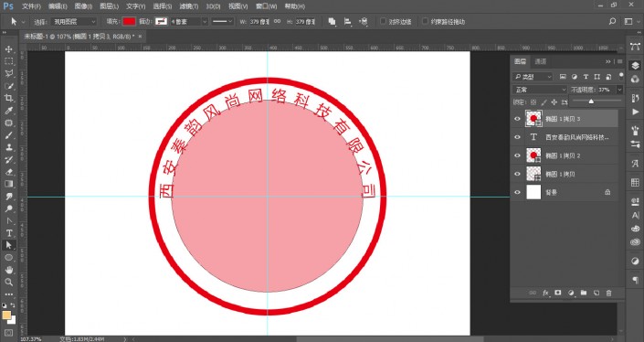This screenshot has height=342, width=644.
Task: Select the Eyedropper tool
Action: [8, 111]
